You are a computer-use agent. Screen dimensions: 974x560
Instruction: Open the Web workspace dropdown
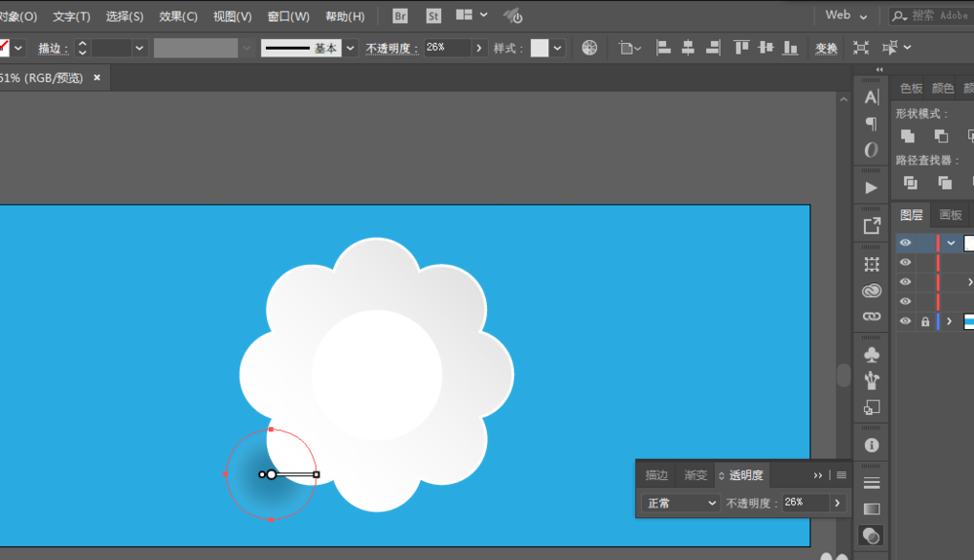coord(846,16)
